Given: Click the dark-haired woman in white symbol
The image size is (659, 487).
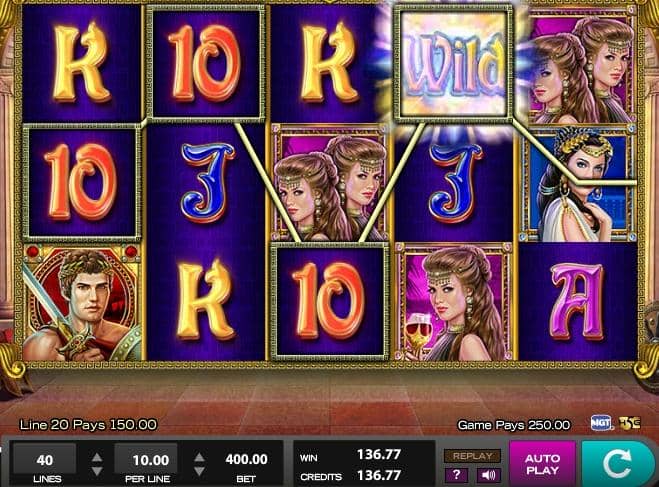Looking at the screenshot, I should 578,184.
